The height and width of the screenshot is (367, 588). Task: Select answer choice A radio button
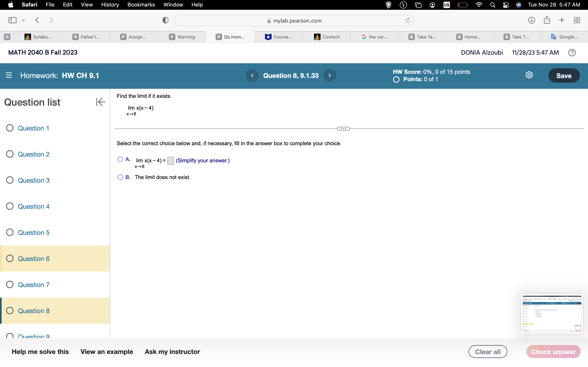coord(120,159)
